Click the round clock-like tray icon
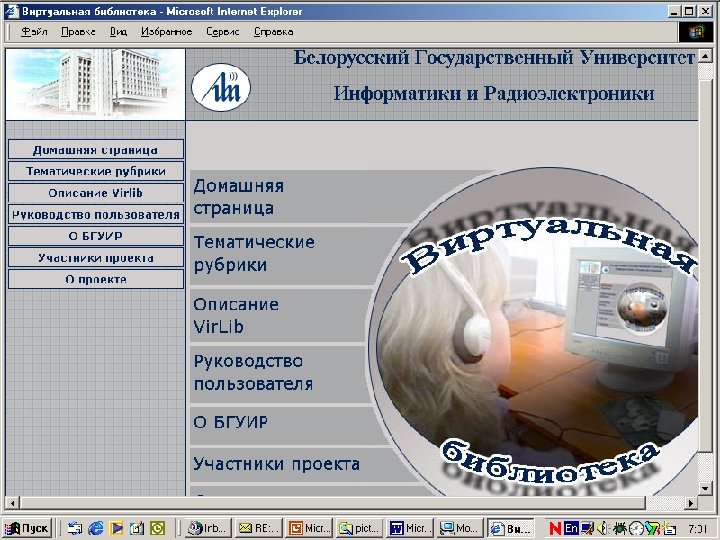Image resolution: width=720 pixels, height=540 pixels. [x=636, y=529]
